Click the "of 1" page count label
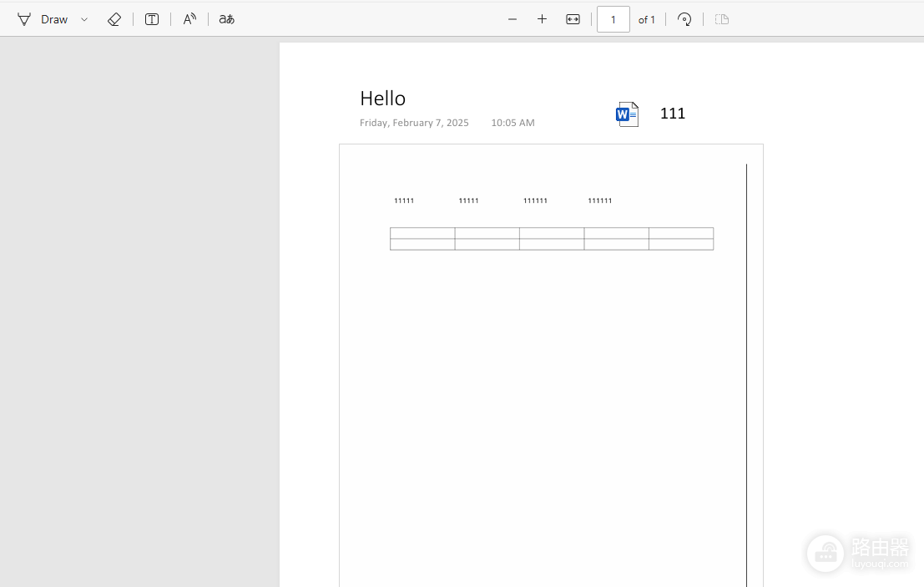The width and height of the screenshot is (924, 587). point(646,19)
